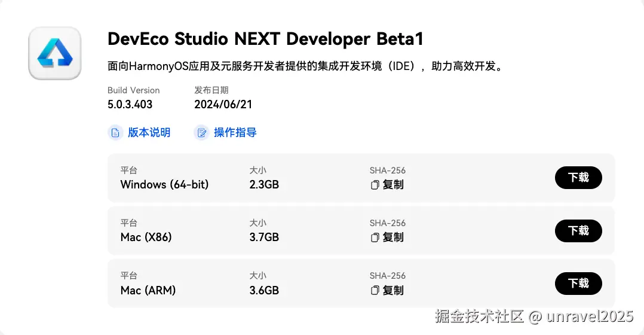Click the DevEco Studio app logo
This screenshot has height=335, width=644.
click(54, 53)
